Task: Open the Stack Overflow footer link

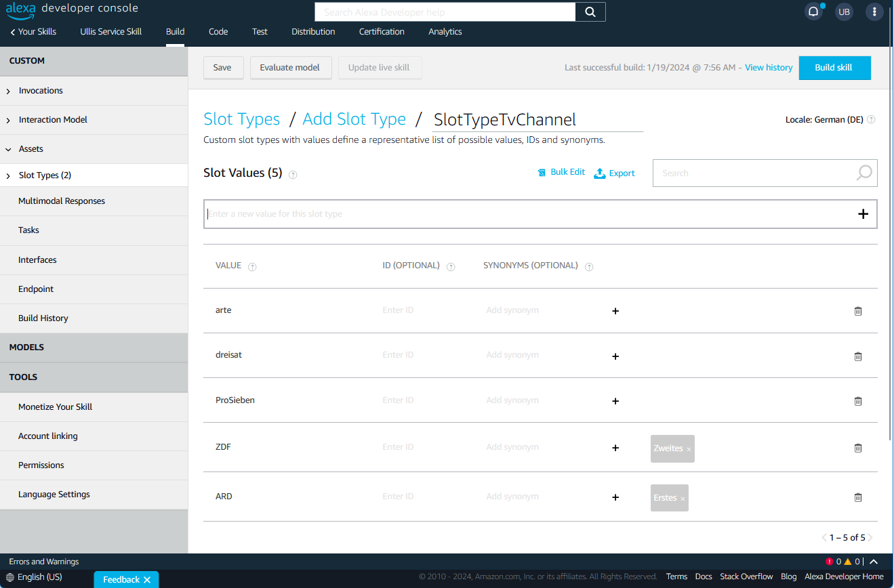Action: point(746,576)
